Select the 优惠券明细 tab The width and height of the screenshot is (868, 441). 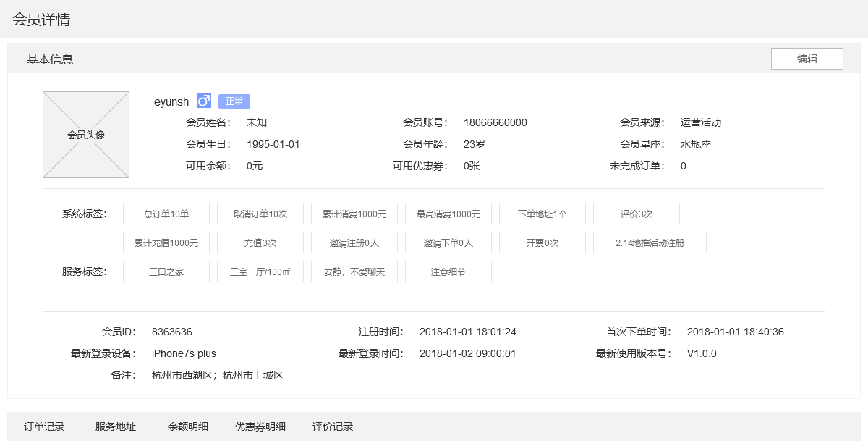coord(260,427)
